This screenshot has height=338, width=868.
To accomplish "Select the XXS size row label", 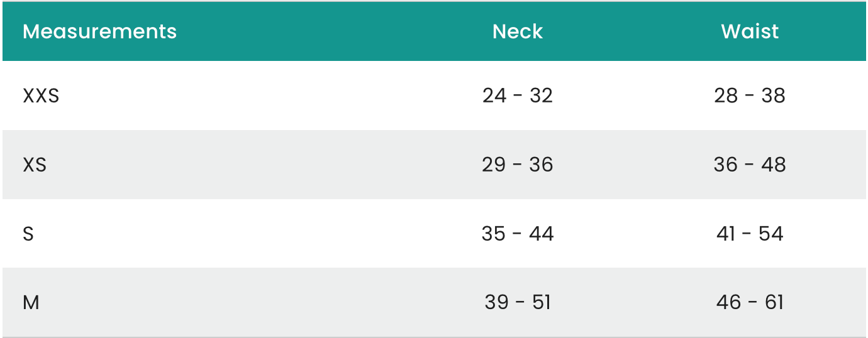I will pos(41,96).
